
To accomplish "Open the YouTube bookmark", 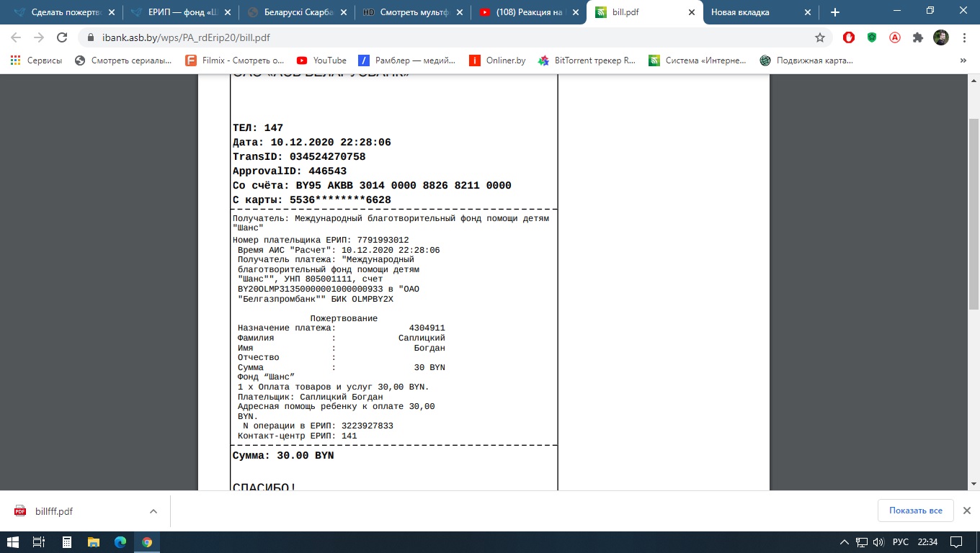I will coord(321,60).
